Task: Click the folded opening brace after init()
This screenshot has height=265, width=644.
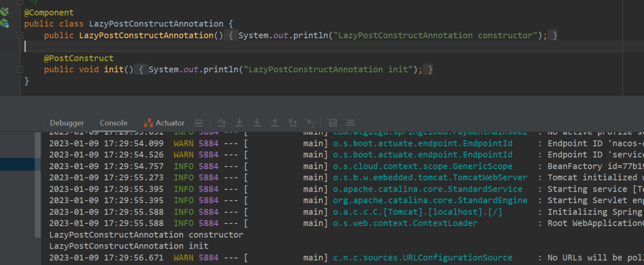Action: pyautogui.click(x=141, y=70)
